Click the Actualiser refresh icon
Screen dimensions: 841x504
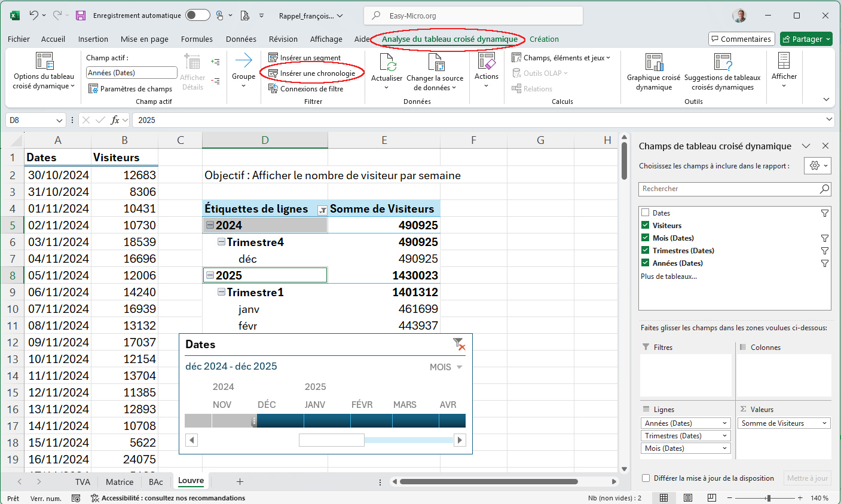(387, 62)
